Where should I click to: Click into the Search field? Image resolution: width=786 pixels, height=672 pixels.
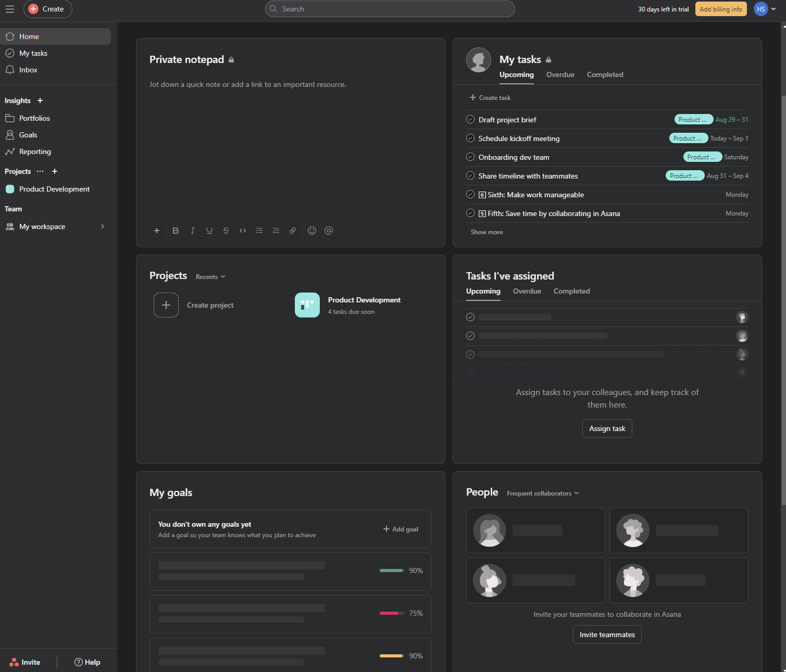[x=390, y=9]
